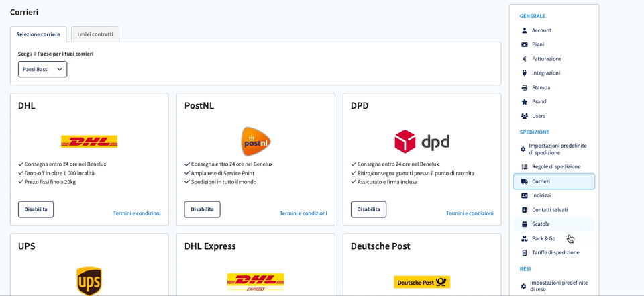Click the Deutsche Post card title
This screenshot has height=296, width=644.
(x=380, y=246)
